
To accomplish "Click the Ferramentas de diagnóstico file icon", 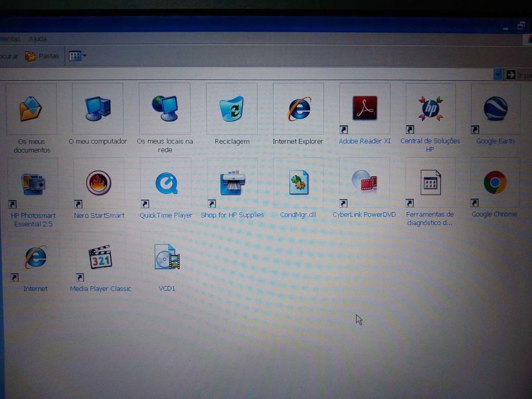I will pyautogui.click(x=430, y=182).
